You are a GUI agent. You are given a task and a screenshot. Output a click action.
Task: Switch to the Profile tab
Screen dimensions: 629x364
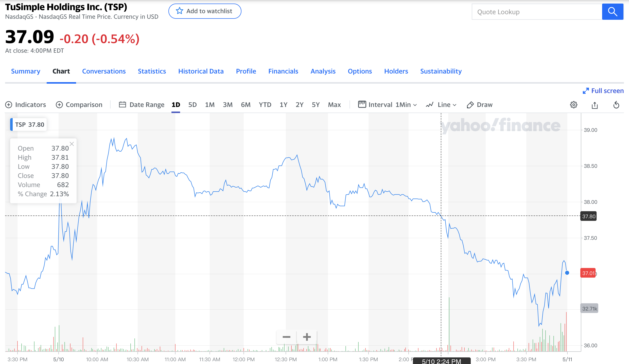(x=246, y=71)
